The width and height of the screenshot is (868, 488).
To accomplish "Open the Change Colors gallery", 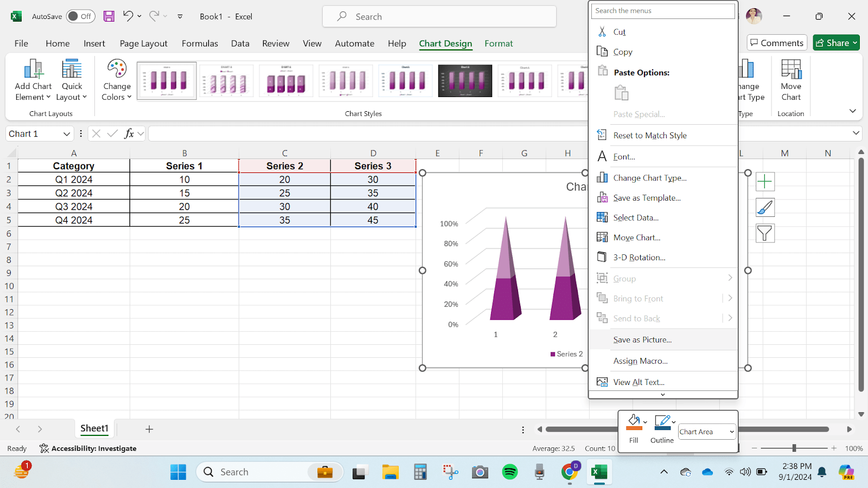I will pos(116,80).
